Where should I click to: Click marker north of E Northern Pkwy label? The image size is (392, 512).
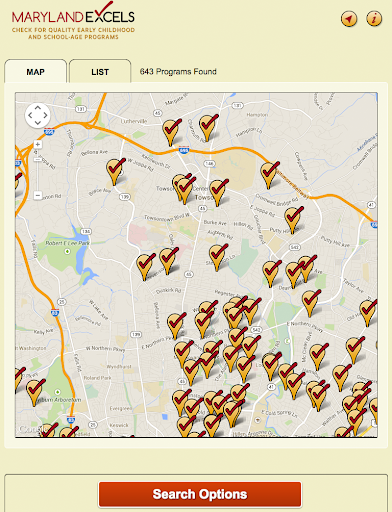(x=311, y=303)
